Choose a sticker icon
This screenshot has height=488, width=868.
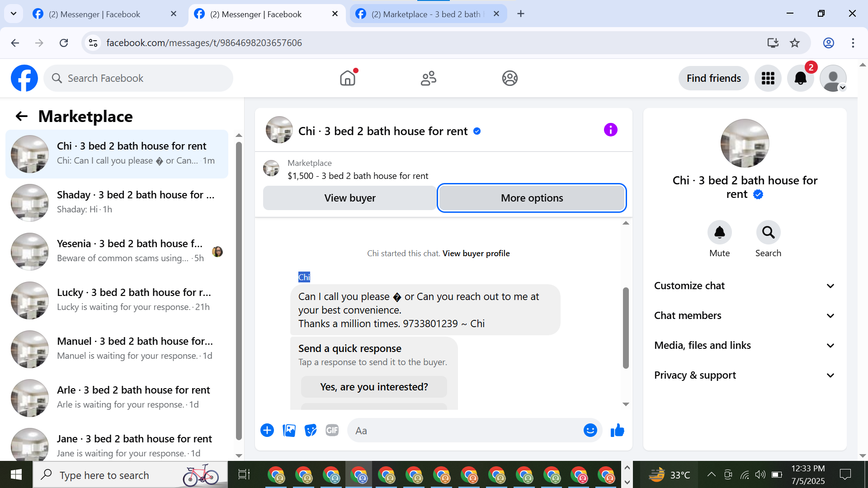[x=311, y=431]
